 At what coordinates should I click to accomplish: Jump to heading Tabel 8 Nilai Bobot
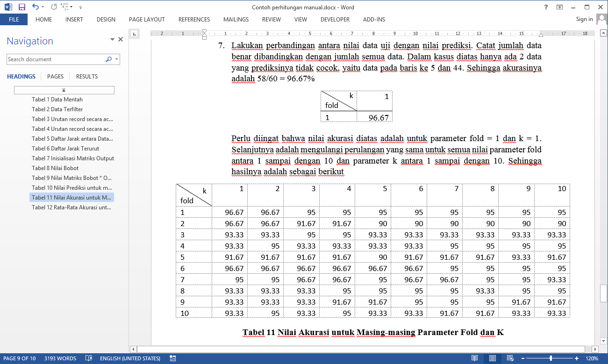[55, 168]
